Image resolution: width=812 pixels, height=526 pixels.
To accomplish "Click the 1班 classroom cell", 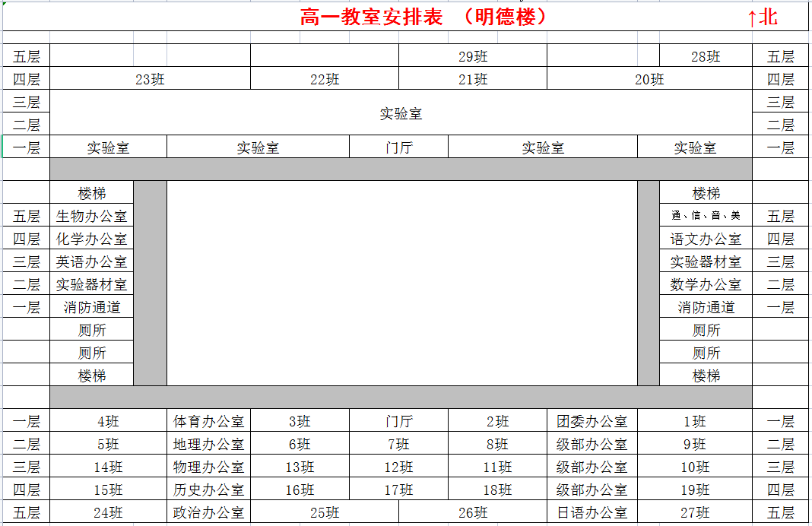I will point(694,421).
